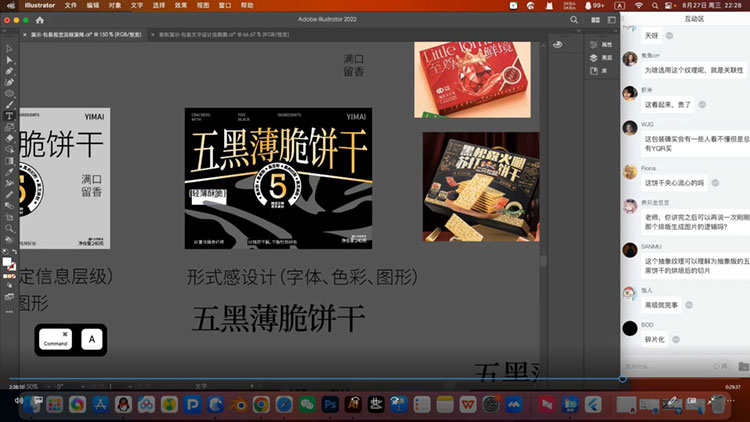The width and height of the screenshot is (750, 422).
Task: Open the 效果 menu
Action: coord(180,5)
